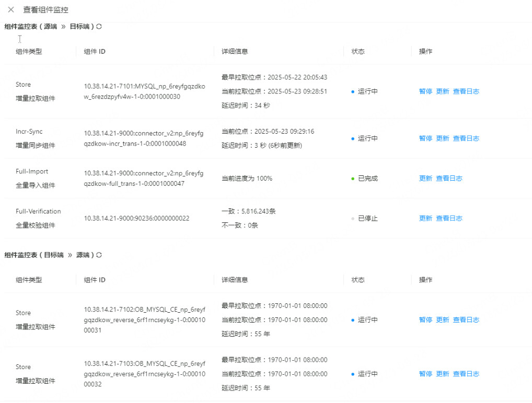This screenshot has width=532, height=403.
Task: Pause the Incr-Sync 增量同步组件
Action: coord(425,138)
